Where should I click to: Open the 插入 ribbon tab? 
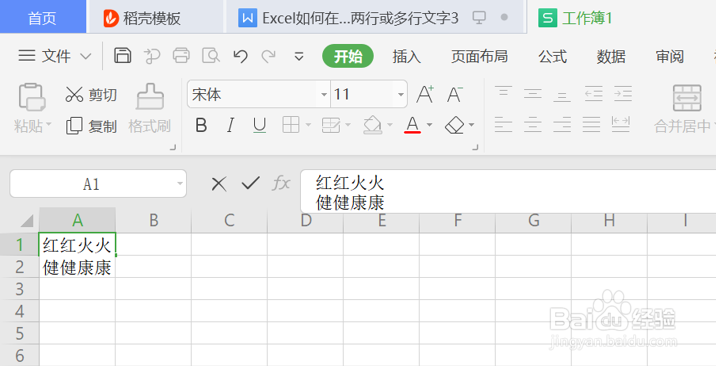pyautogui.click(x=406, y=57)
